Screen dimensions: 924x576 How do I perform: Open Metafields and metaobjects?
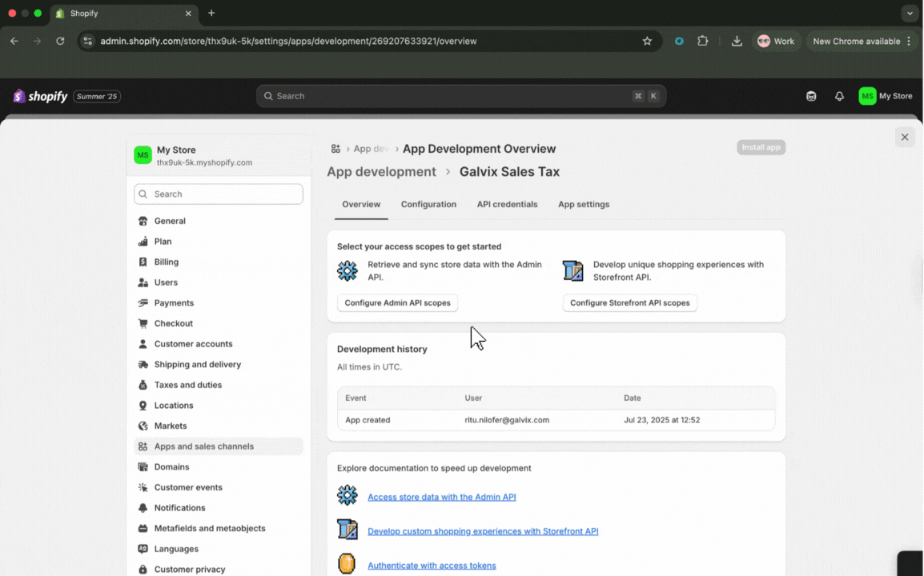(218, 528)
